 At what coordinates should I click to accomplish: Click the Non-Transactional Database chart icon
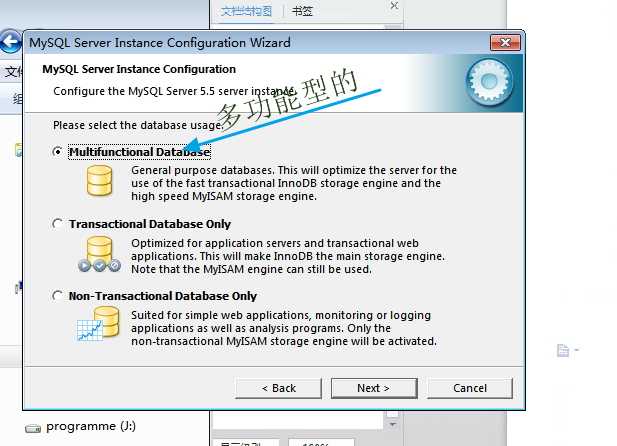pyautogui.click(x=98, y=324)
